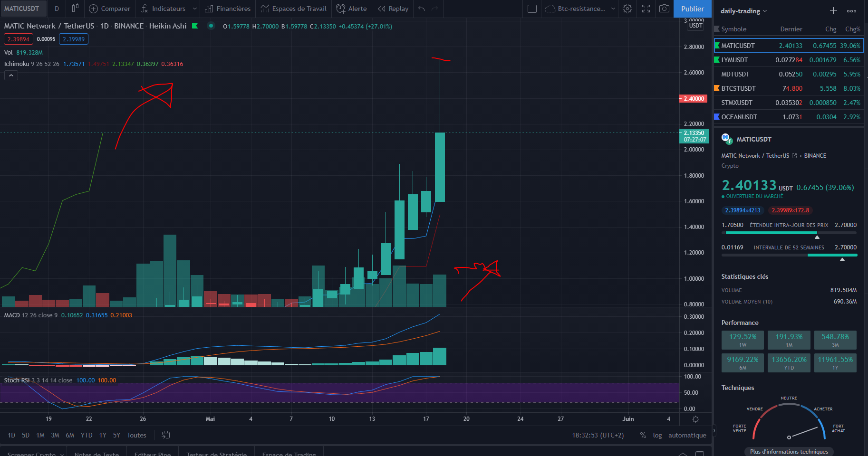Select BTCSTUSDT in the watchlist
The width and height of the screenshot is (868, 456).
click(789, 88)
